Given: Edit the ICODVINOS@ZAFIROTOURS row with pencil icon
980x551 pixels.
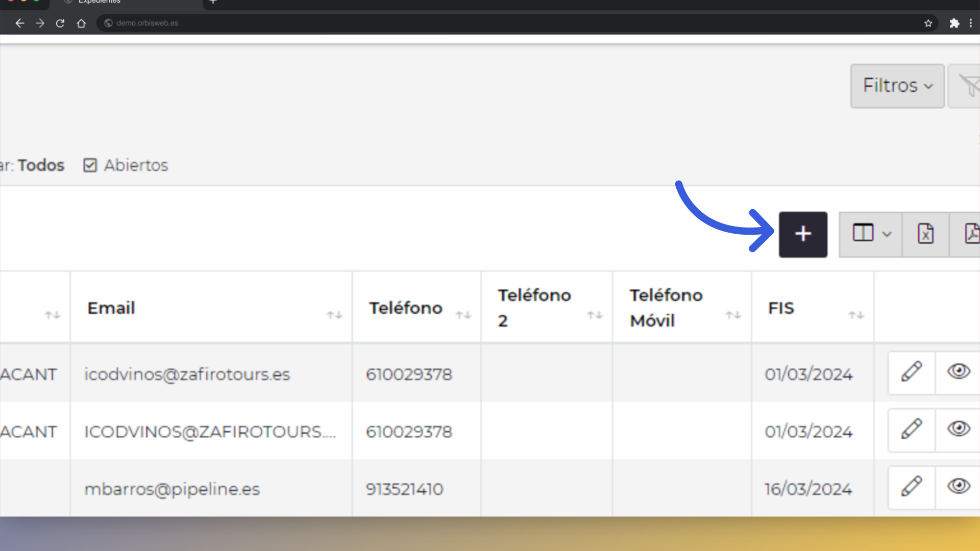Looking at the screenshot, I should point(912,430).
